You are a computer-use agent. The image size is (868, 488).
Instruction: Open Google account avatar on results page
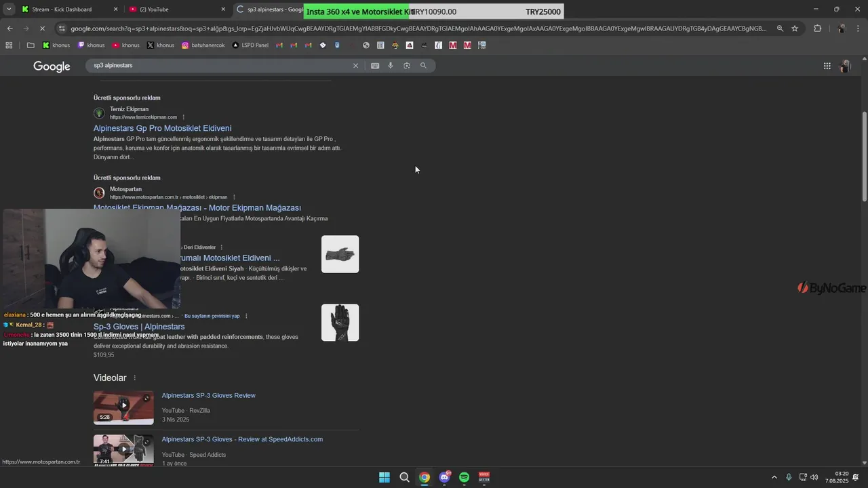coord(846,66)
